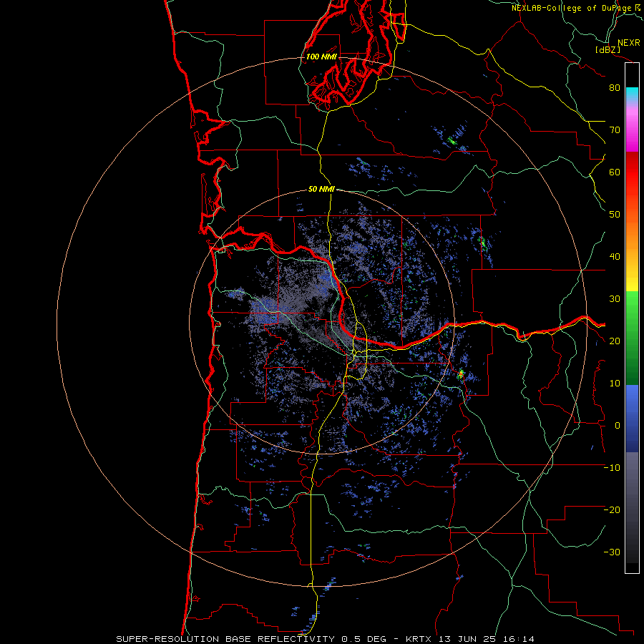Click the 40 dBZ scale value
The width and height of the screenshot is (644, 644).
click(615, 257)
